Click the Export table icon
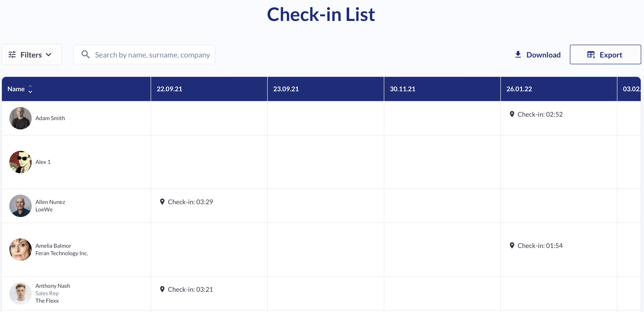 click(591, 55)
